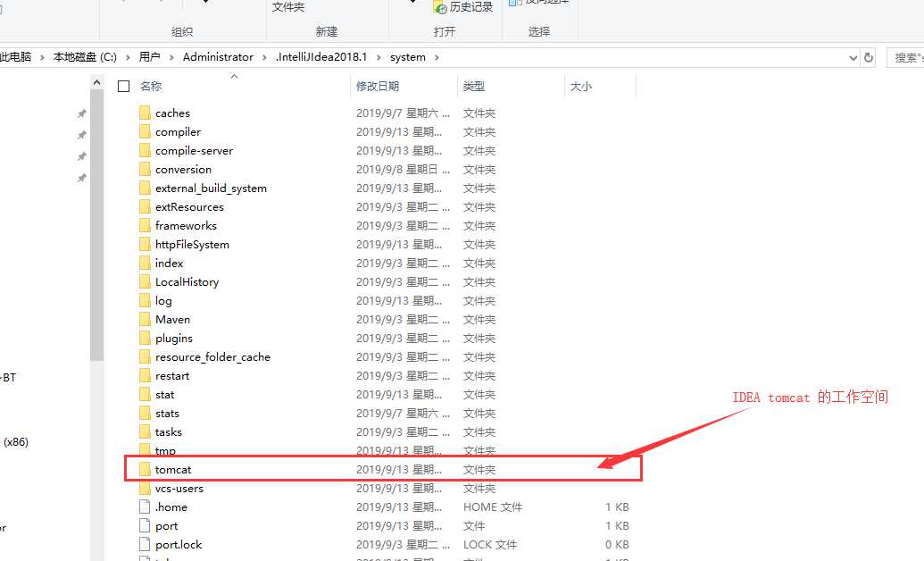Select the port.lock file icon
The height and width of the screenshot is (561, 924).
[145, 545]
